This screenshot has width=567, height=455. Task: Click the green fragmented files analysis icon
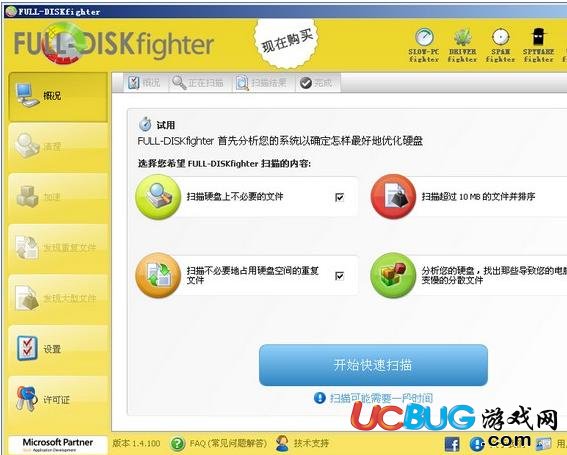393,275
